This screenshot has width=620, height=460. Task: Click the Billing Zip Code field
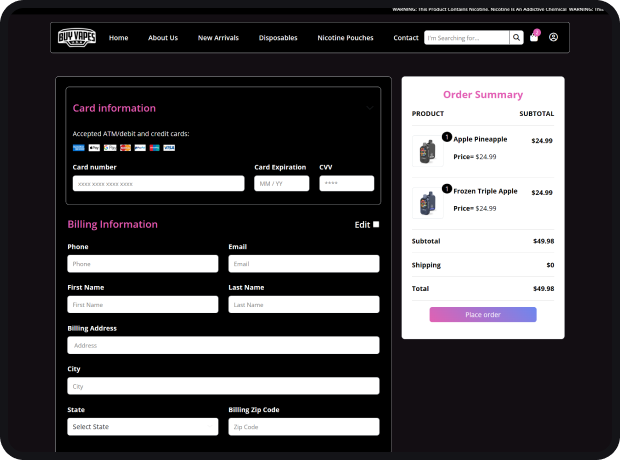tap(304, 427)
